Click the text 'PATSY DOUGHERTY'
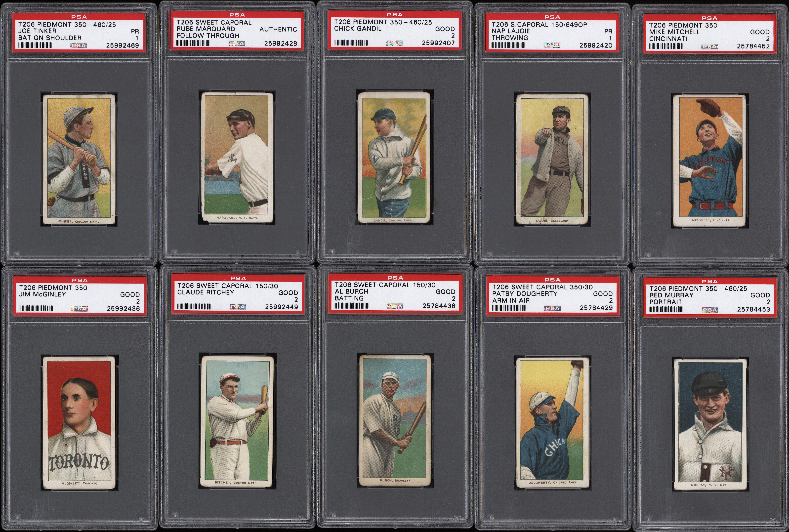Image resolution: width=789 pixels, height=532 pixels. click(x=525, y=294)
